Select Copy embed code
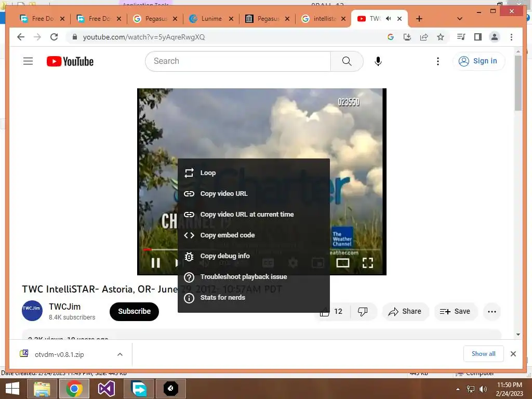This screenshot has width=532, height=399. [x=254, y=235]
